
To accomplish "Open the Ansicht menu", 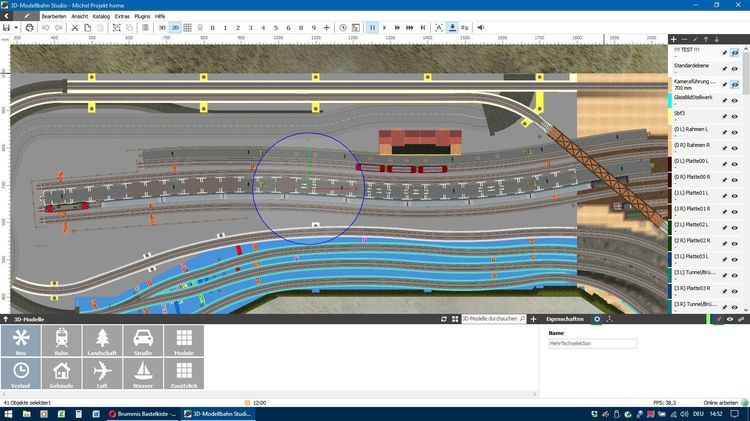I will point(79,16).
